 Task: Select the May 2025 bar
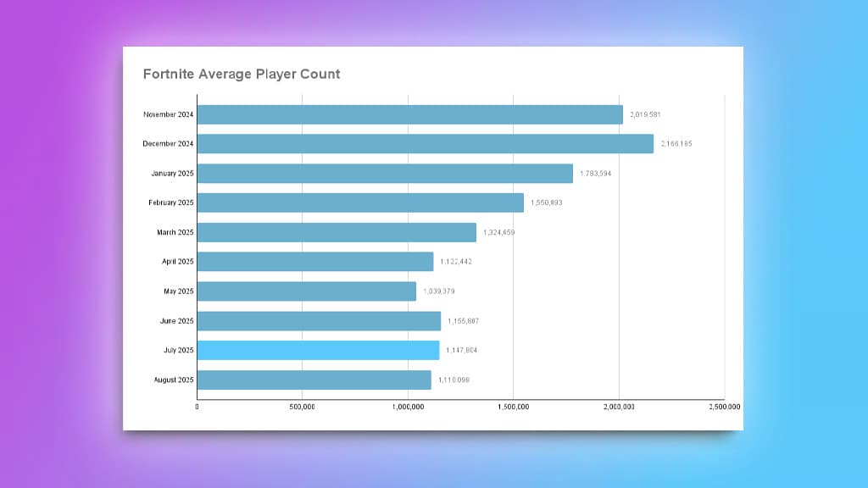305,291
